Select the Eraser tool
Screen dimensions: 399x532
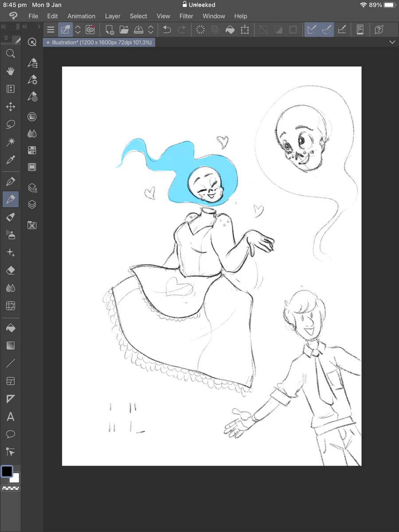11,270
